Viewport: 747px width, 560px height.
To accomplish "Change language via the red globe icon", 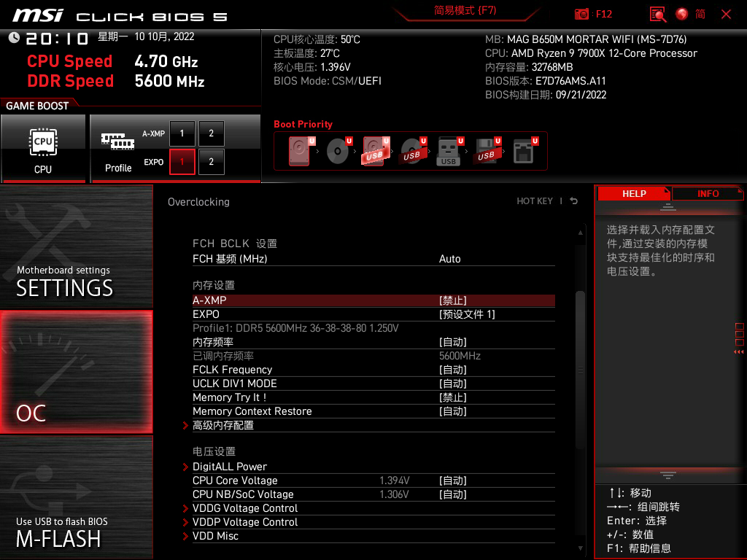I will click(682, 14).
